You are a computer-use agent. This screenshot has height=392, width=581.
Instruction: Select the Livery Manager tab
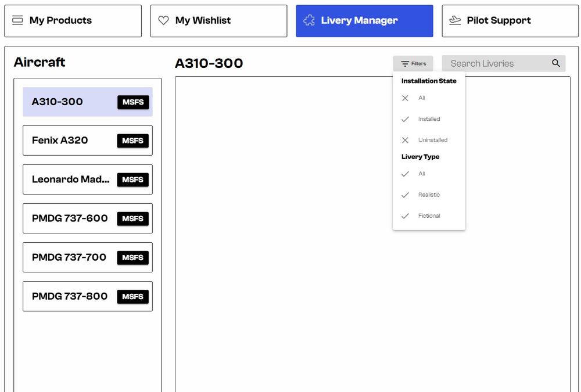tap(364, 21)
